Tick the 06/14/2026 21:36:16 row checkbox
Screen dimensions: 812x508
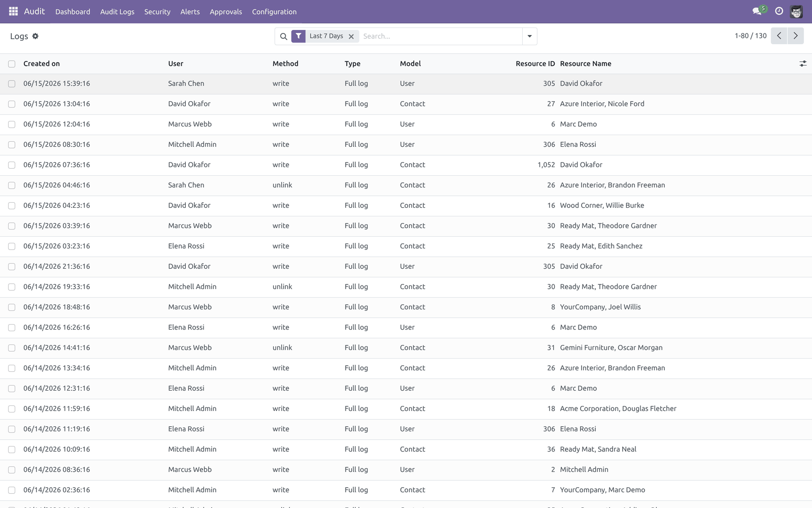tap(12, 267)
